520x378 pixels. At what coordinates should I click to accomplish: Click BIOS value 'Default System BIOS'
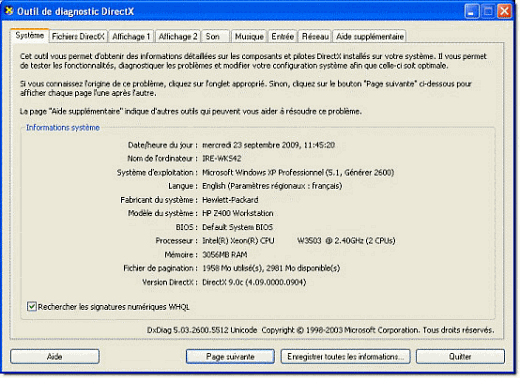point(237,227)
